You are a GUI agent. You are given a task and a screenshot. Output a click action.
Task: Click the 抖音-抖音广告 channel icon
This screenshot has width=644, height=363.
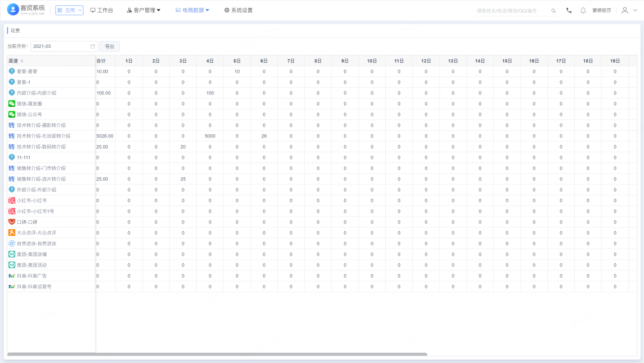(12, 275)
